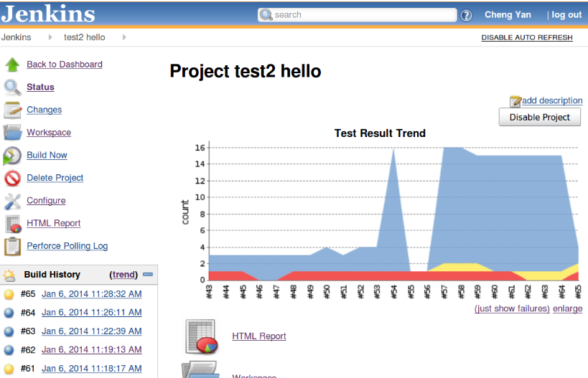588x378 pixels.
Task: Toggle Disable Auto Refresh
Action: 526,37
